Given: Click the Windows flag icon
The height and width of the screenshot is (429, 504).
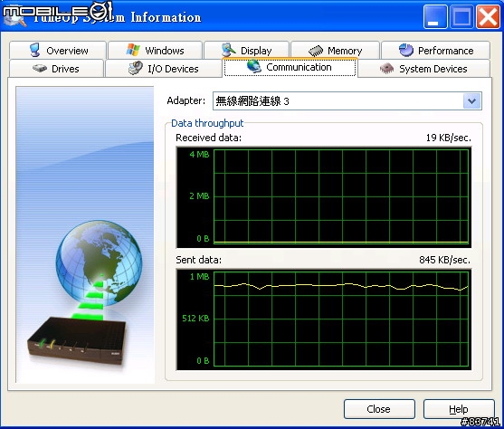Looking at the screenshot, I should [133, 50].
